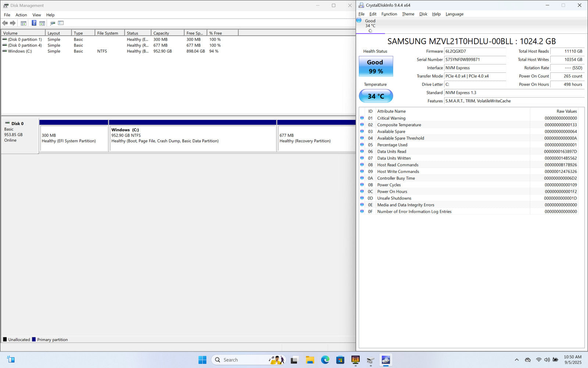Click the Rescan Disks toolbar icon
The image size is (588, 368).
click(x=53, y=23)
